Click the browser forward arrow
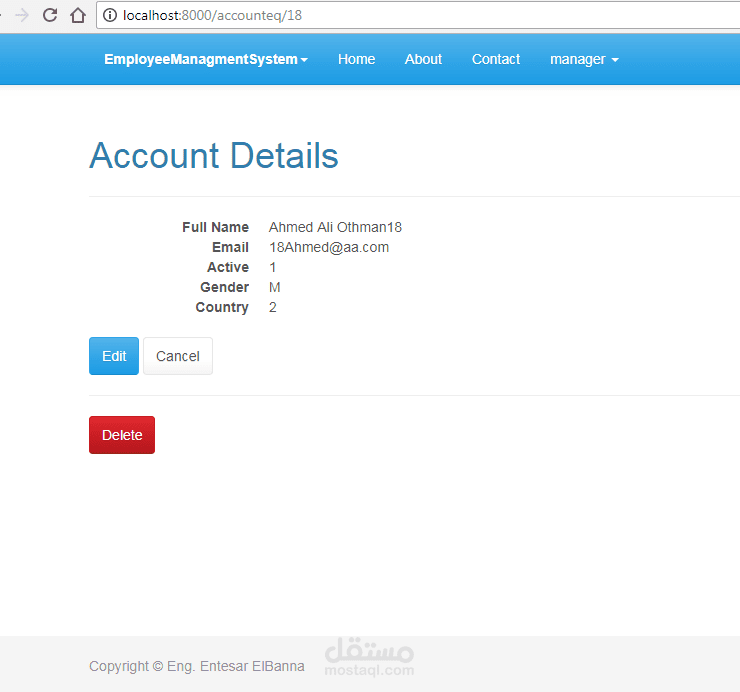Viewport: 740px width, 692px height. pyautogui.click(x=22, y=15)
